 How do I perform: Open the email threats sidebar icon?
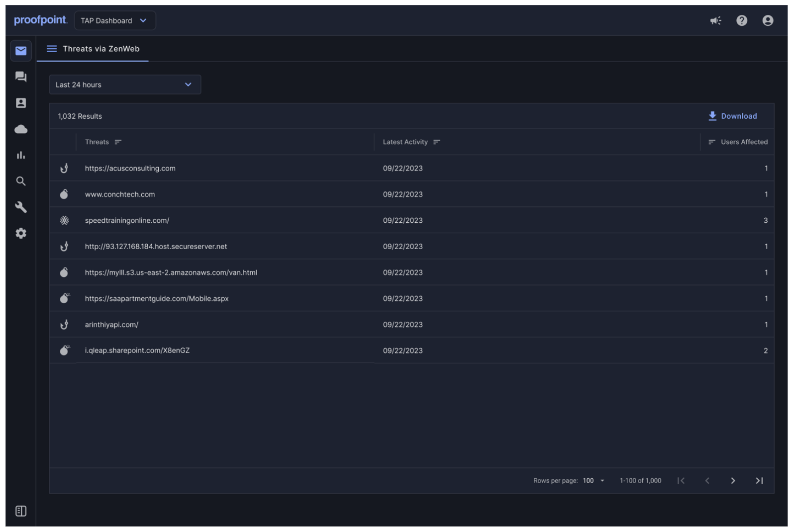[x=21, y=51]
